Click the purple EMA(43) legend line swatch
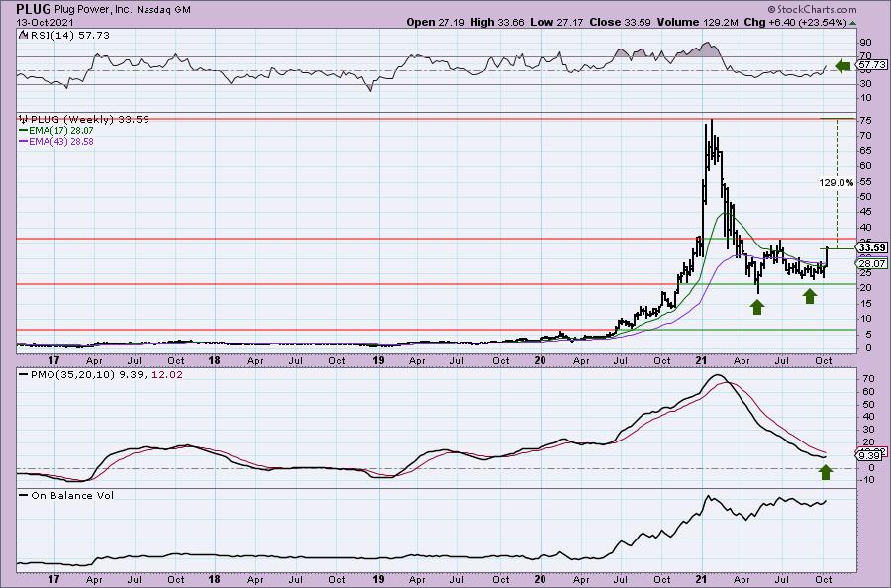 click(x=24, y=141)
